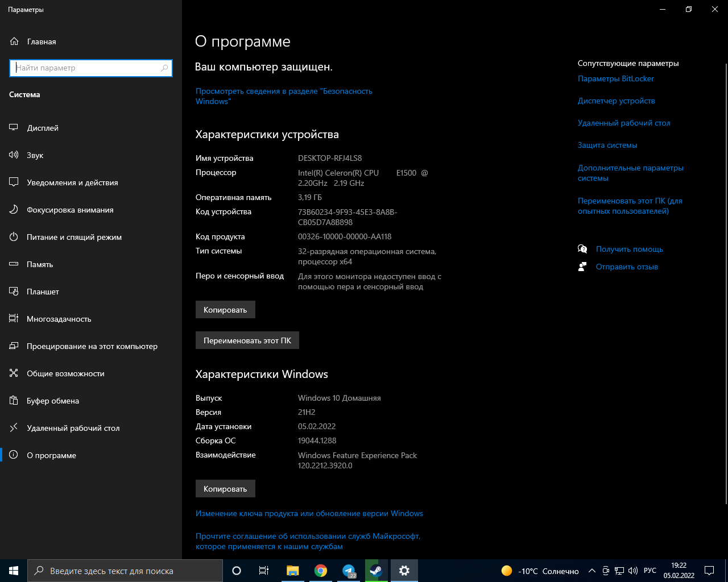Click product ID 00326-10000-00000-AA118
The width and height of the screenshot is (728, 582).
coord(345,236)
